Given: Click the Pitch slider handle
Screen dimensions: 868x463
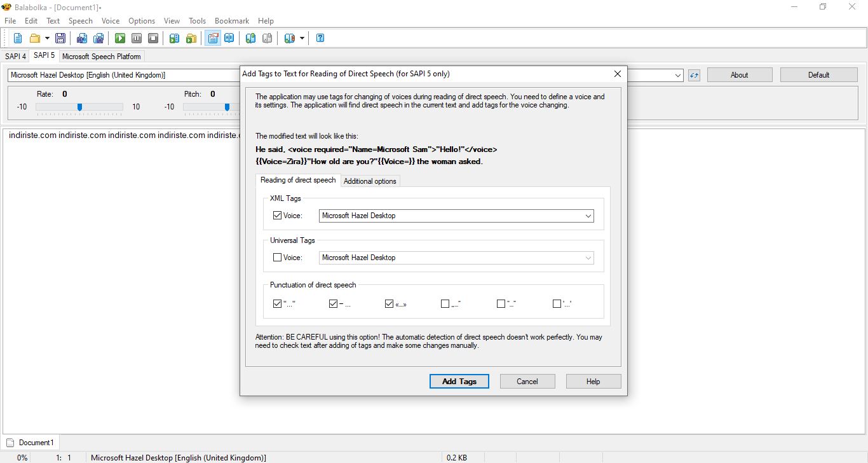Looking at the screenshot, I should coord(227,107).
